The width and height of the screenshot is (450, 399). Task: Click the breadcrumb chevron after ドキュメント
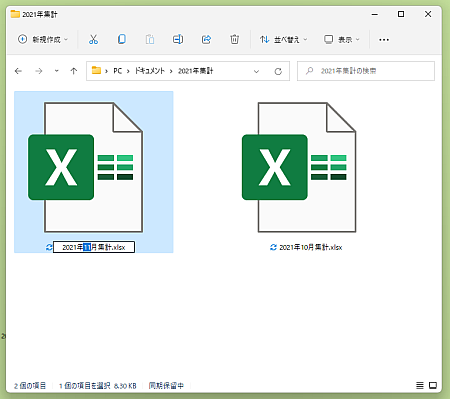point(171,71)
